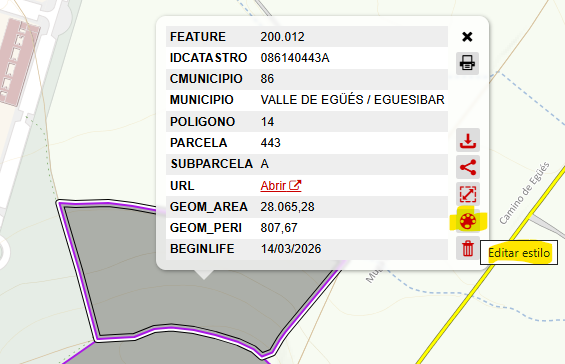Close the feature info popup

click(x=467, y=37)
